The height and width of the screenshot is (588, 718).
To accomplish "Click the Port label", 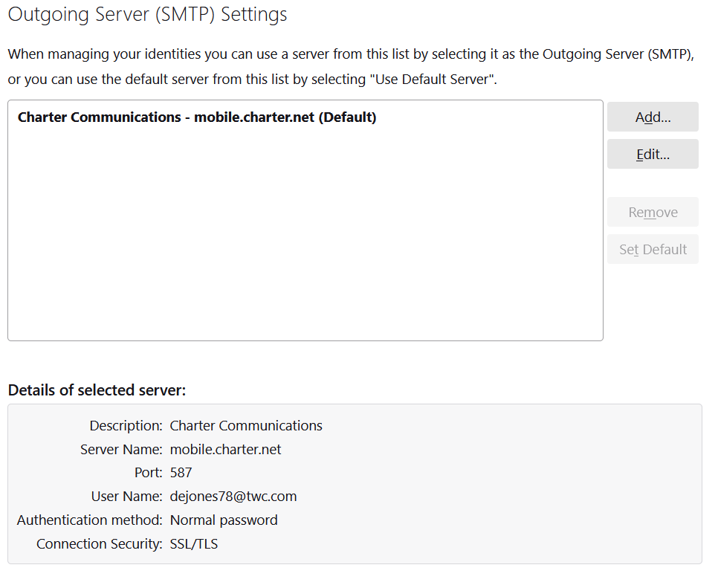I will pos(149,473).
